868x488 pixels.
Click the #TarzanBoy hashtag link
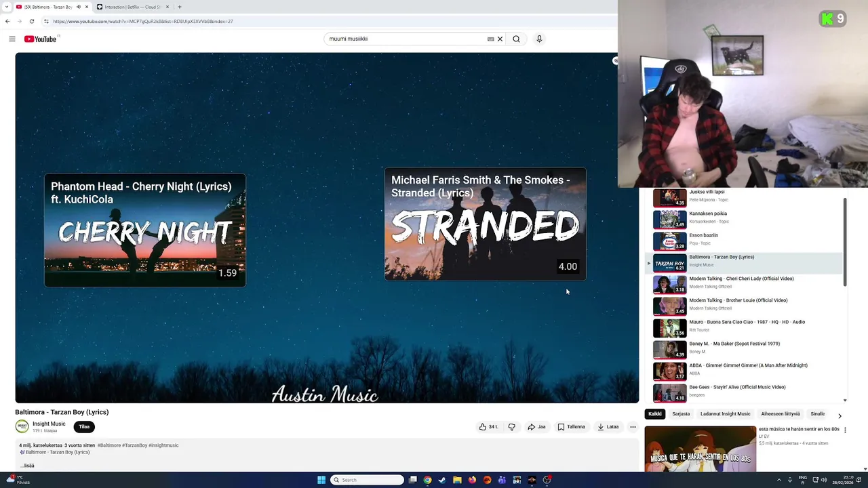coord(134,445)
